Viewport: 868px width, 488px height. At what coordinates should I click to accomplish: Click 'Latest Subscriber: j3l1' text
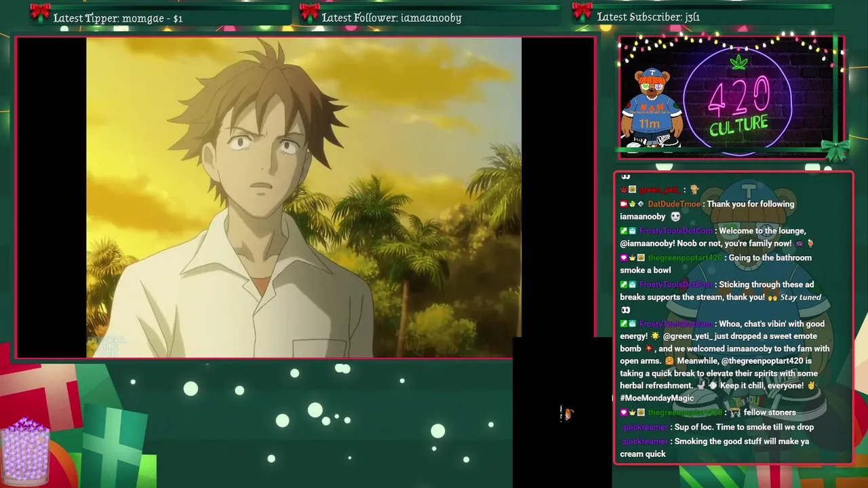tap(648, 18)
